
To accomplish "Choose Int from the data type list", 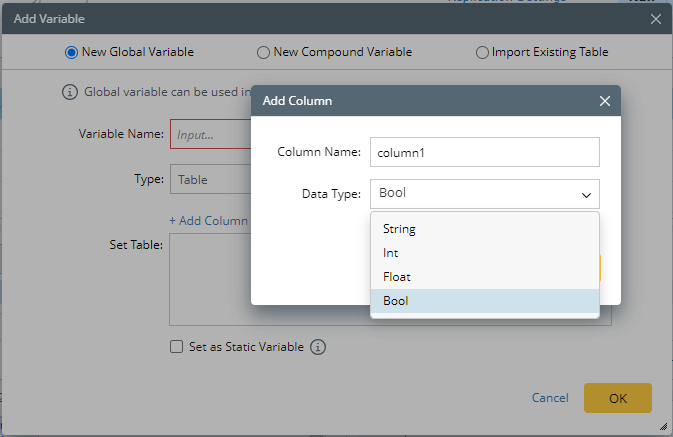I will coord(484,253).
